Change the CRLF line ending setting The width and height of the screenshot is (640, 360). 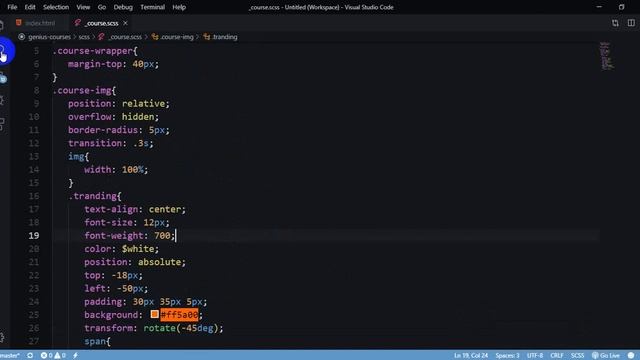[x=557, y=356]
